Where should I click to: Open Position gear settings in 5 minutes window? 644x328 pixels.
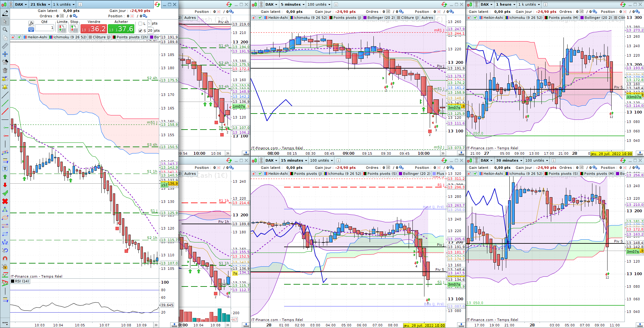(x=451, y=12)
